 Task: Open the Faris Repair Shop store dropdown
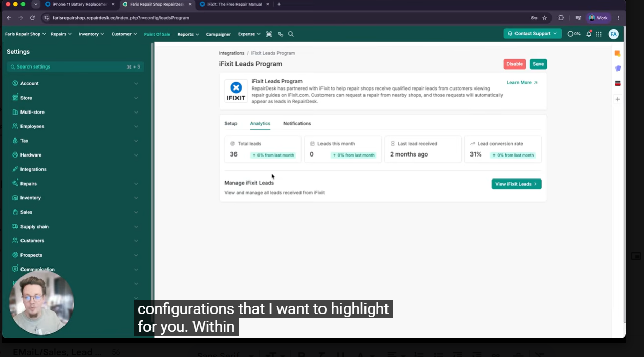click(26, 34)
